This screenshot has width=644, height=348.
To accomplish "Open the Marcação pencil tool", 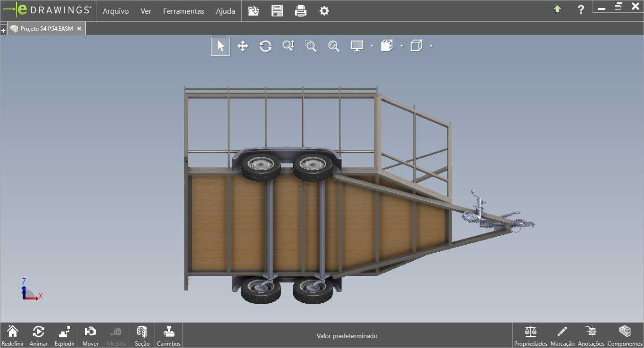I will tap(562, 335).
